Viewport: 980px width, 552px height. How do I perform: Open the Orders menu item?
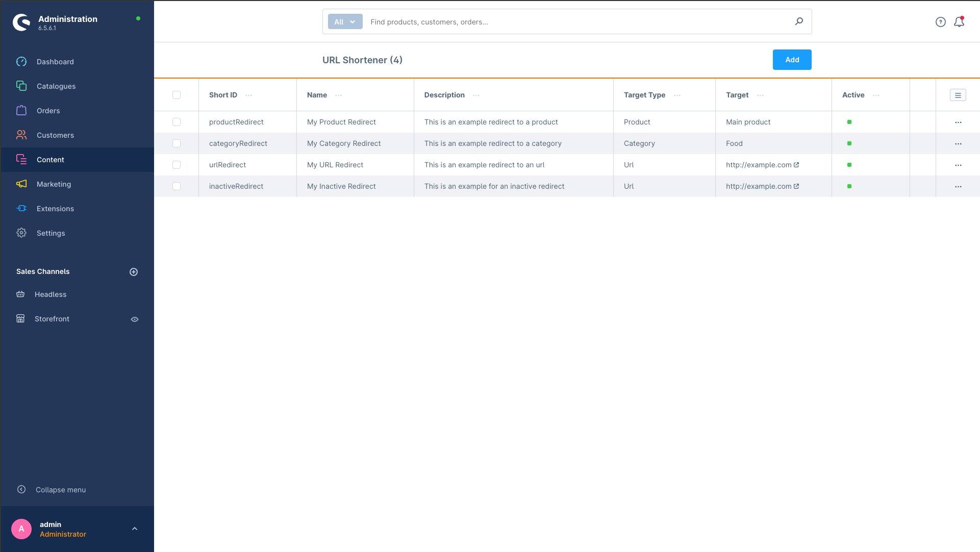pos(78,111)
